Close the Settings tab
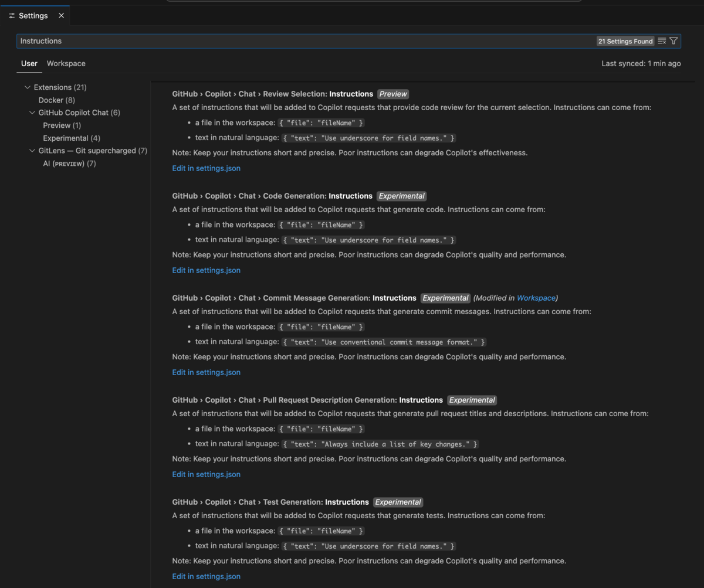The width and height of the screenshot is (704, 588). click(61, 16)
